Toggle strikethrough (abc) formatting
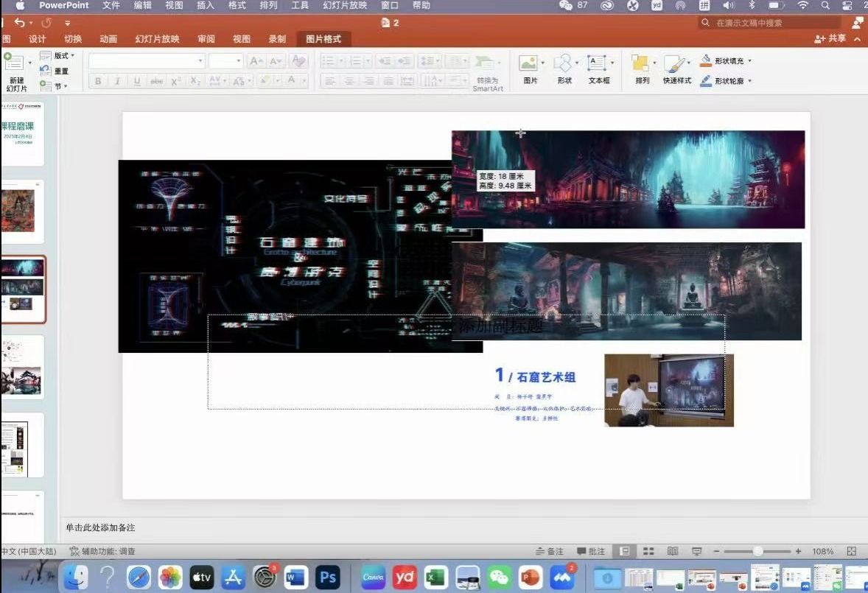This screenshot has height=593, width=868. pos(157,81)
